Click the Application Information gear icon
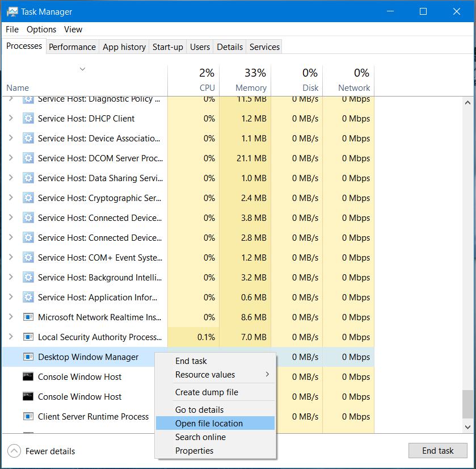 pyautogui.click(x=28, y=297)
